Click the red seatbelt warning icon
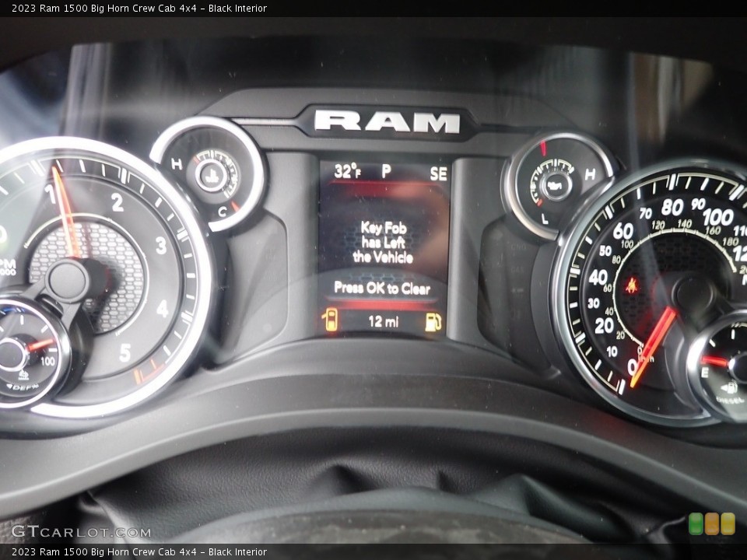 633,285
